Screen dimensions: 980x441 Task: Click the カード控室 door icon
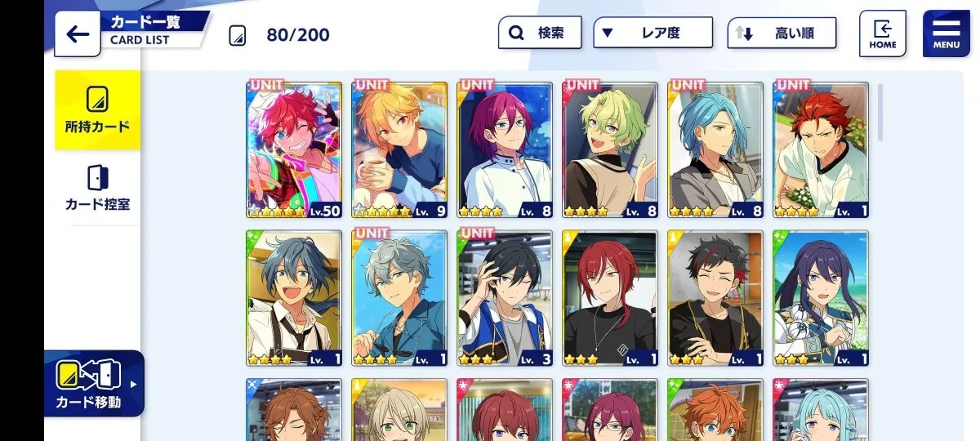[x=97, y=177]
